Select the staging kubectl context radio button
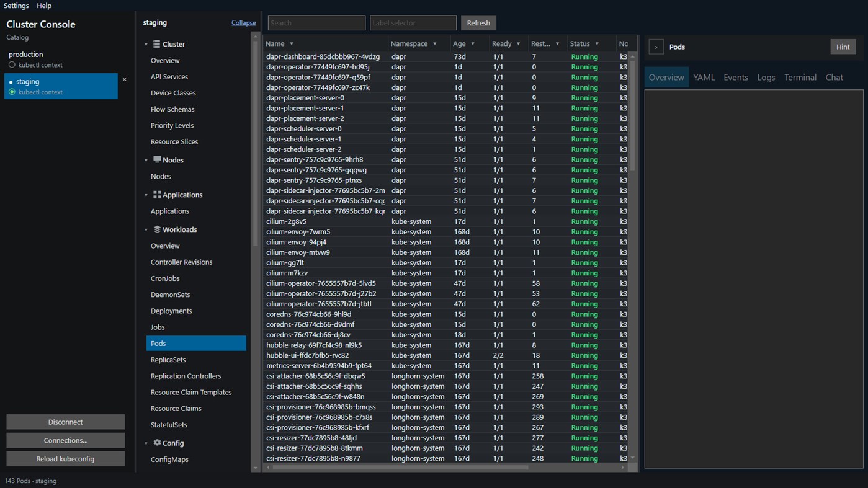 (x=12, y=92)
